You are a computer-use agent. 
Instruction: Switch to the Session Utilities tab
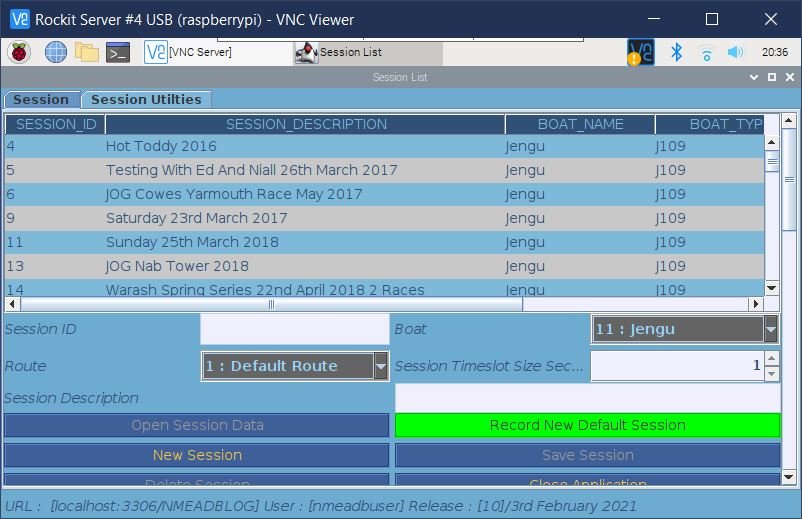pyautogui.click(x=146, y=99)
